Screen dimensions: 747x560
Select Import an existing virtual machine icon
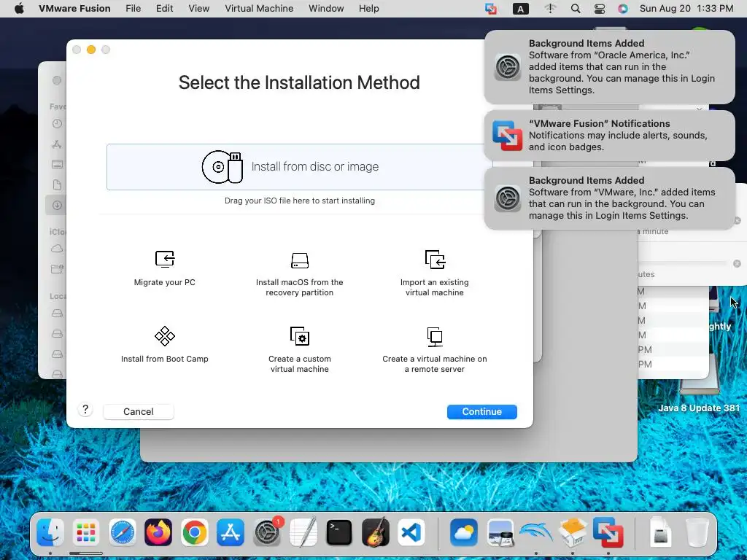click(435, 260)
